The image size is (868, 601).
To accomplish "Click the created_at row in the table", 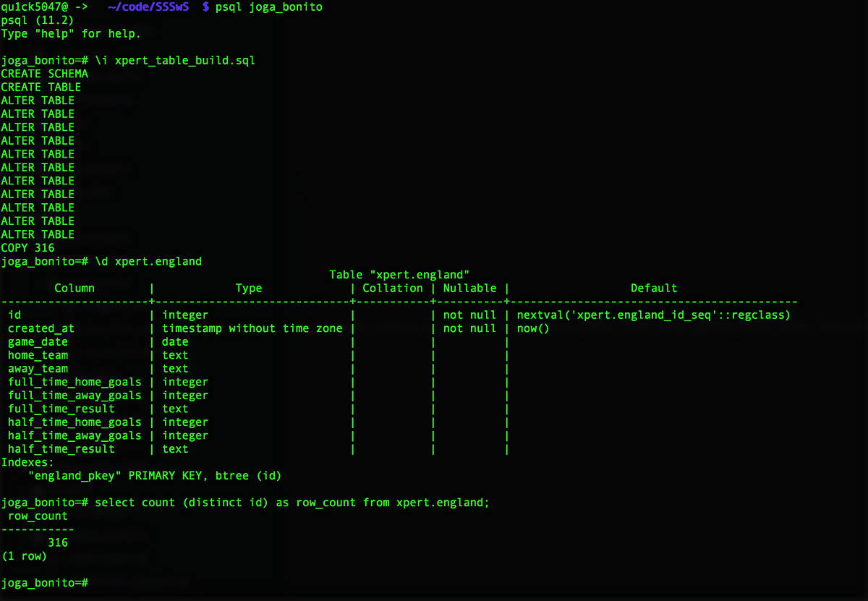I will (41, 328).
